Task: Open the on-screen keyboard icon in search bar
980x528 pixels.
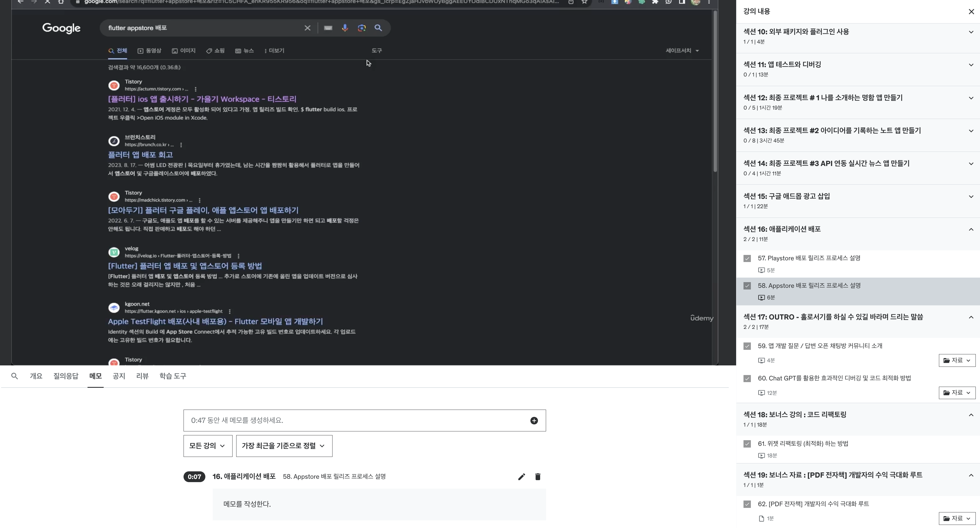Action: pos(328,28)
